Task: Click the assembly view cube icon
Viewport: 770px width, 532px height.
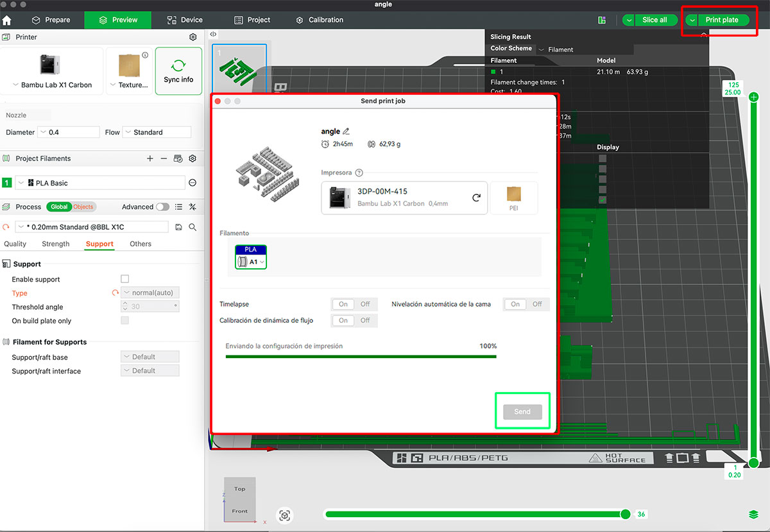Action: pyautogui.click(x=286, y=515)
